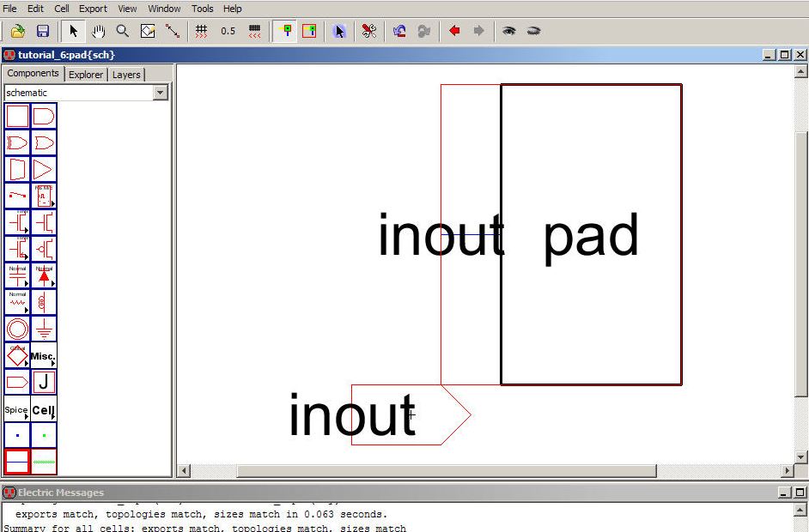
Task: Select the Measure tool in toolbar
Action: (172, 31)
